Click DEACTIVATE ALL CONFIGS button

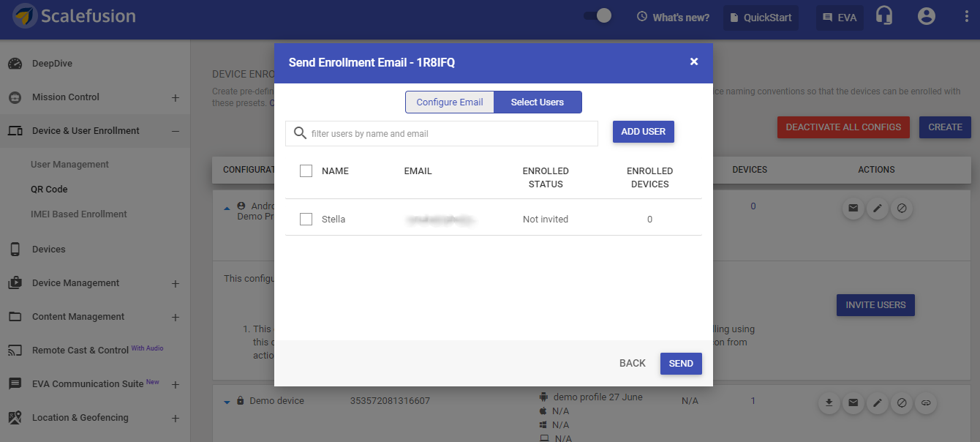coord(843,127)
